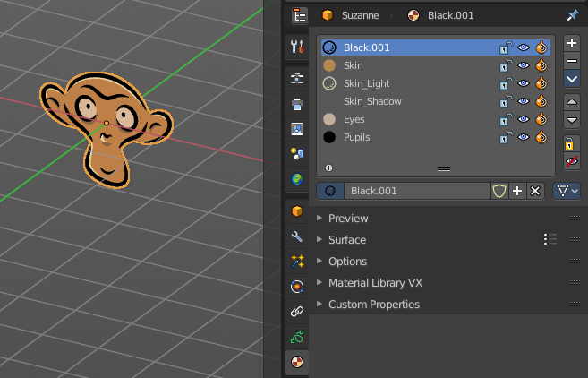The width and height of the screenshot is (588, 378).
Task: Open the Object Data properties tab
Action: click(297, 337)
